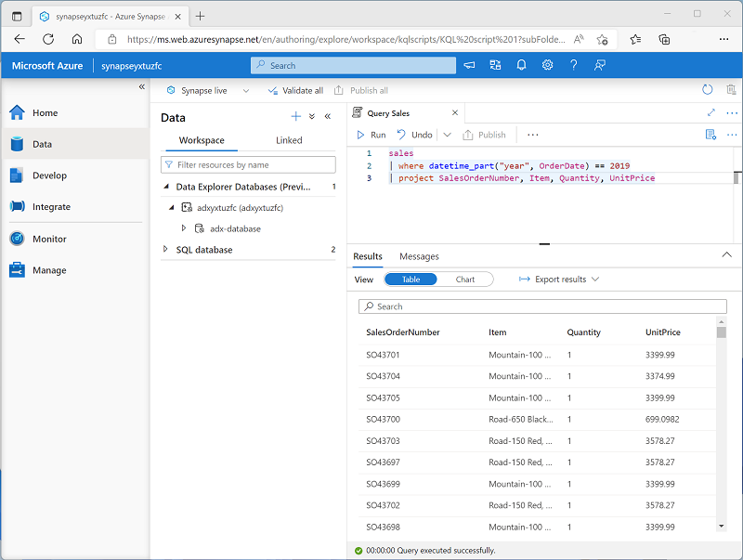Maximize the editor with the expand icon
The image size is (743, 560).
(x=710, y=112)
